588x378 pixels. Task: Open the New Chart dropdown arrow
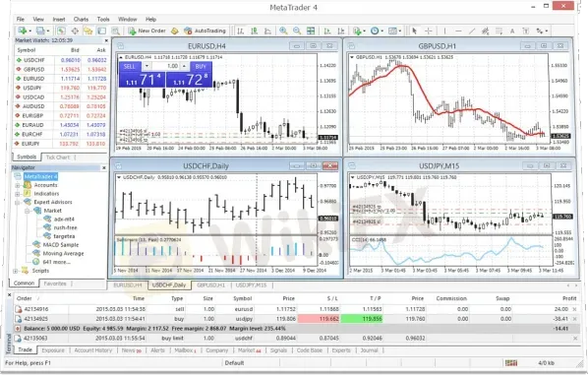29,31
